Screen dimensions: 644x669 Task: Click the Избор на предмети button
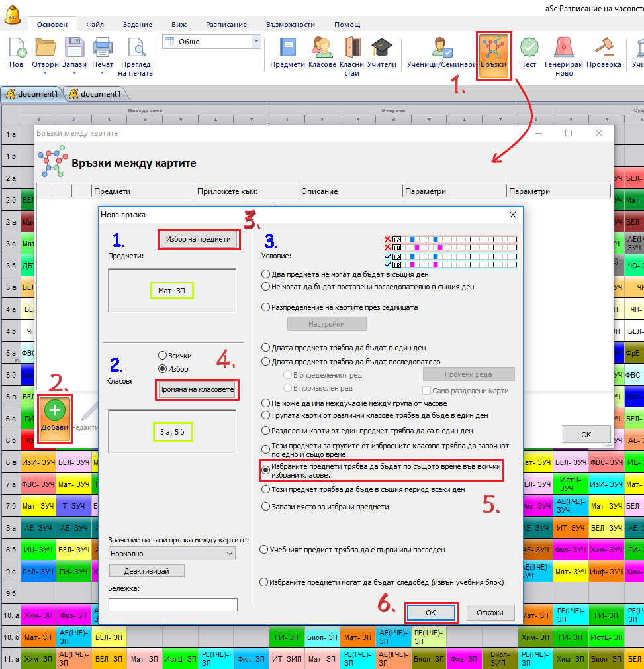pyautogui.click(x=199, y=239)
